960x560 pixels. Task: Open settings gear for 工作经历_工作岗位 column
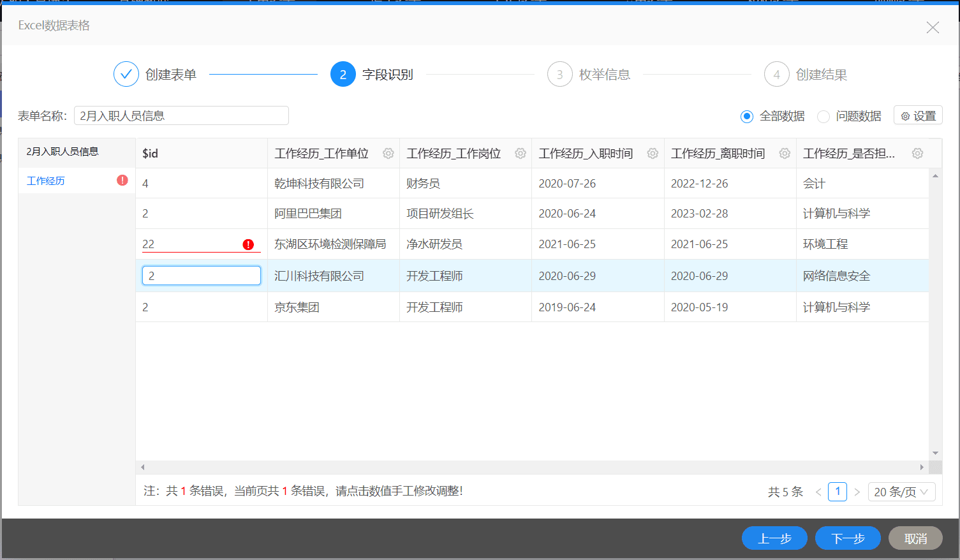tap(521, 154)
